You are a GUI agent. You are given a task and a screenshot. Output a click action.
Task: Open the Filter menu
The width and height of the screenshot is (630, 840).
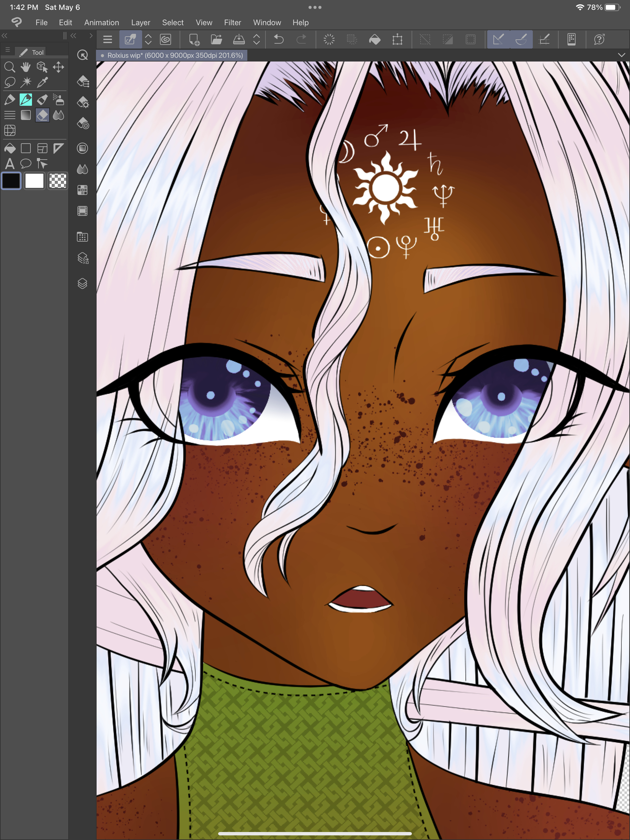point(232,23)
